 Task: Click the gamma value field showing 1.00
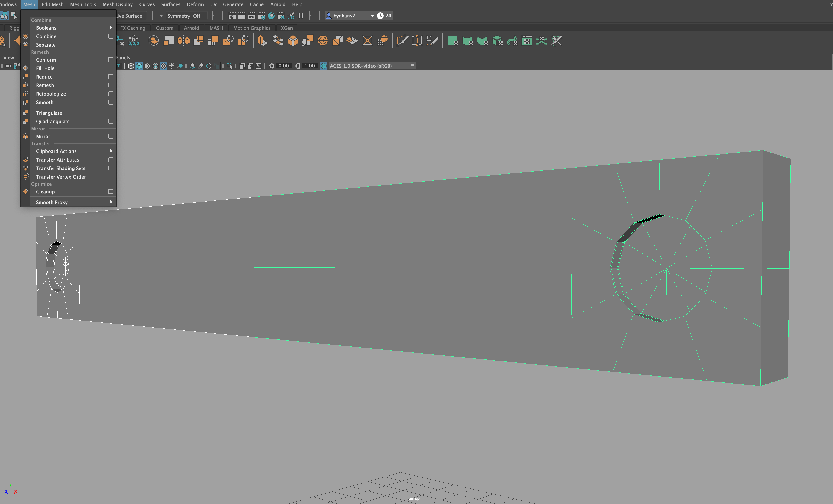tap(309, 66)
